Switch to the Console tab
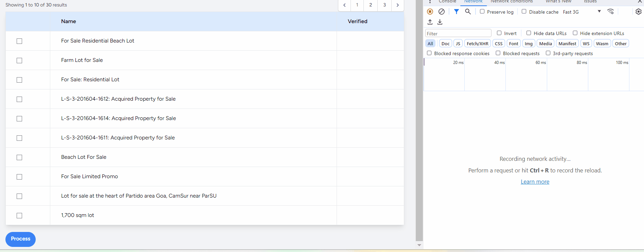 pyautogui.click(x=447, y=1)
